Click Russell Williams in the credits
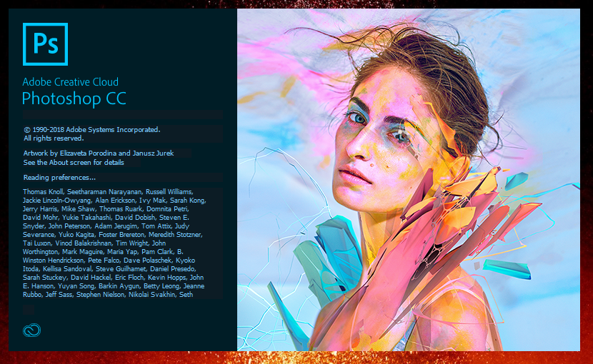Image resolution: width=593 pixels, height=364 pixels. (169, 192)
